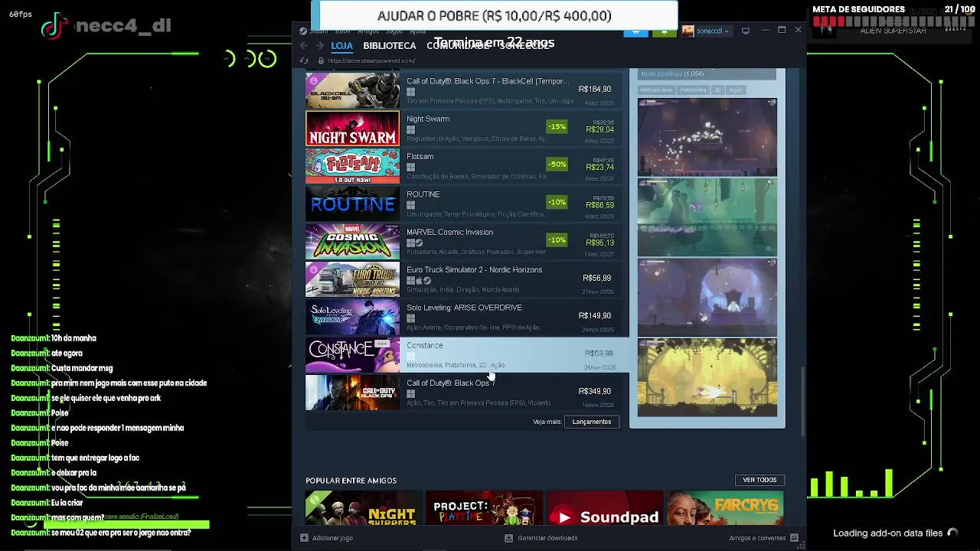Viewport: 980px width, 551px height.
Task: Switch to the BIBLIOTECA tab
Action: [390, 46]
